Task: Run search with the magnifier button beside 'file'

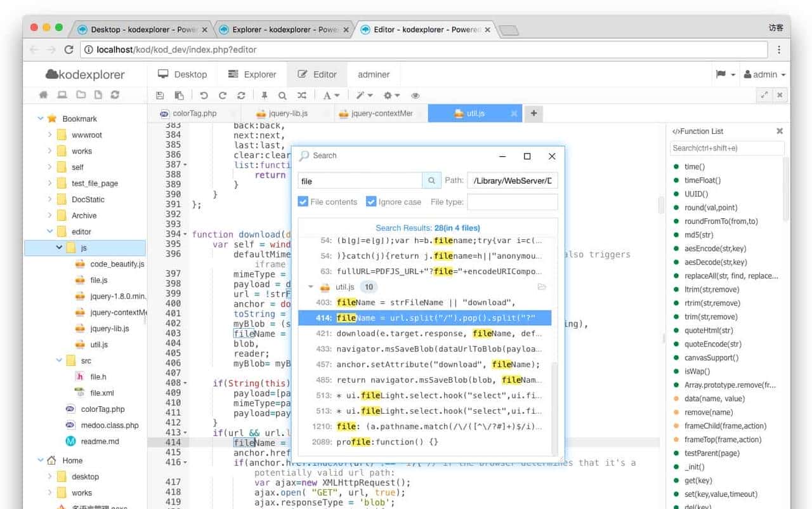Action: pyautogui.click(x=431, y=181)
